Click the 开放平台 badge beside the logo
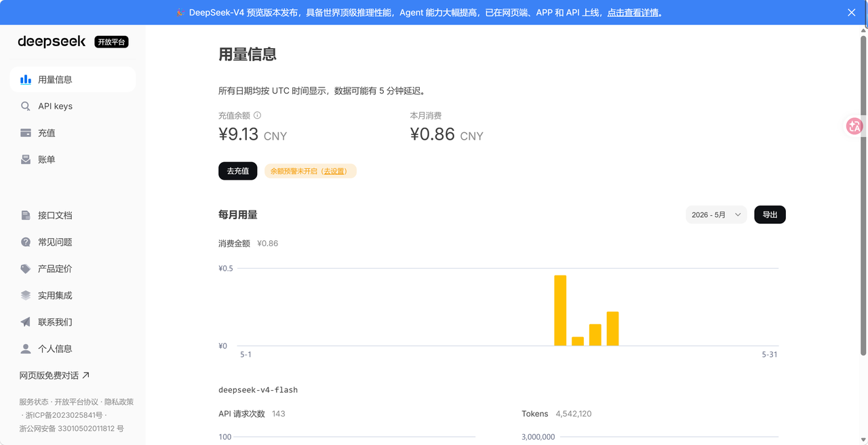This screenshot has height=445, width=868. pyautogui.click(x=111, y=42)
